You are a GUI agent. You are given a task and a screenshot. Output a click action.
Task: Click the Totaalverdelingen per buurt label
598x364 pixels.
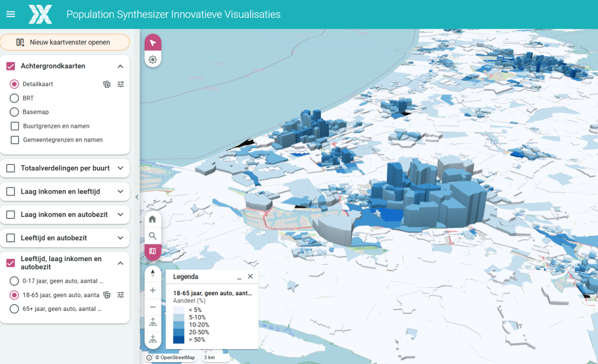tap(65, 168)
